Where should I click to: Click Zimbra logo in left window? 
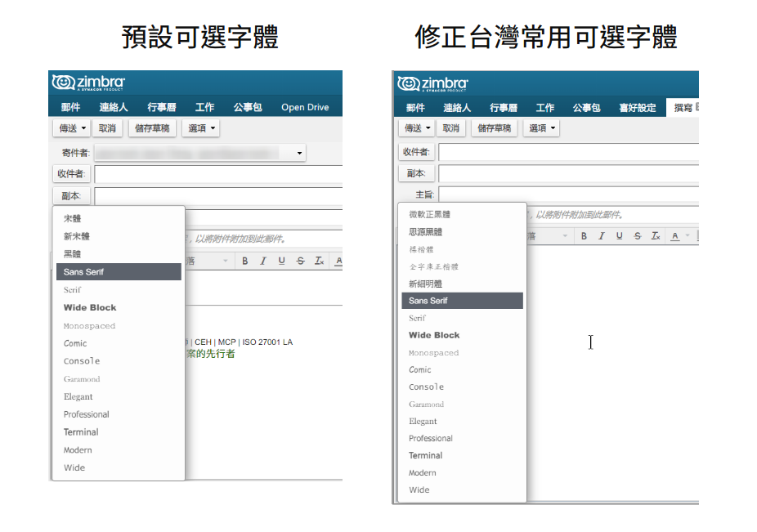point(88,83)
